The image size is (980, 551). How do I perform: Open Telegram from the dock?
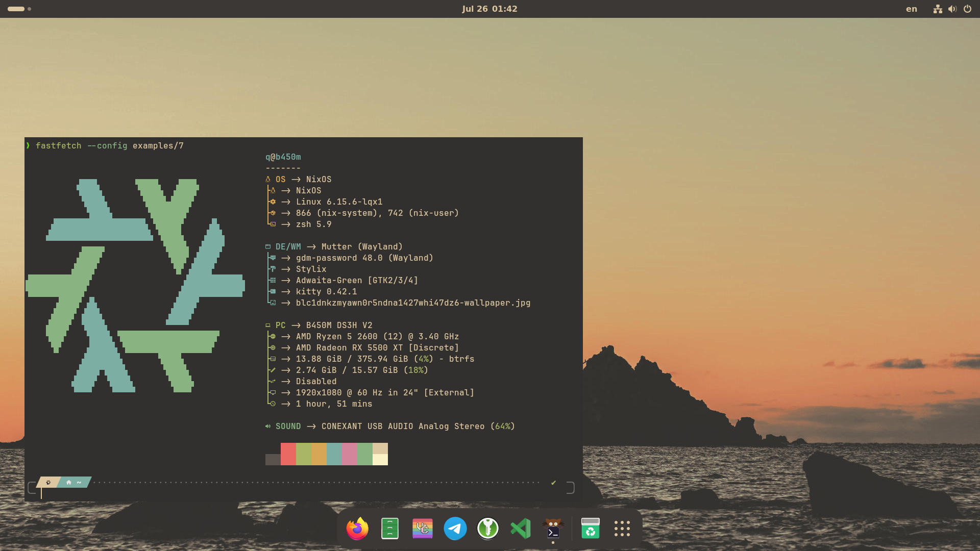tap(455, 529)
